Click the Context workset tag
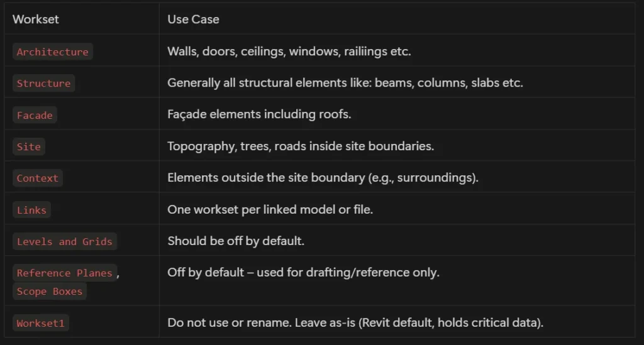 37,178
